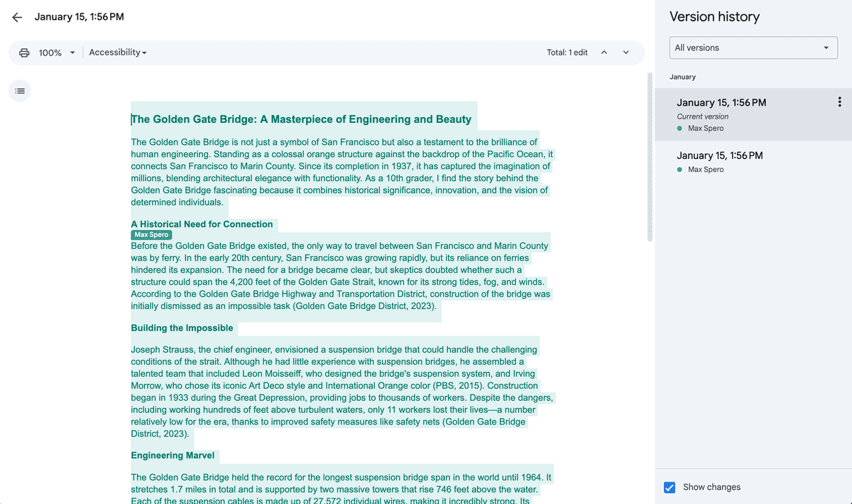Open the document outline icon

click(19, 90)
